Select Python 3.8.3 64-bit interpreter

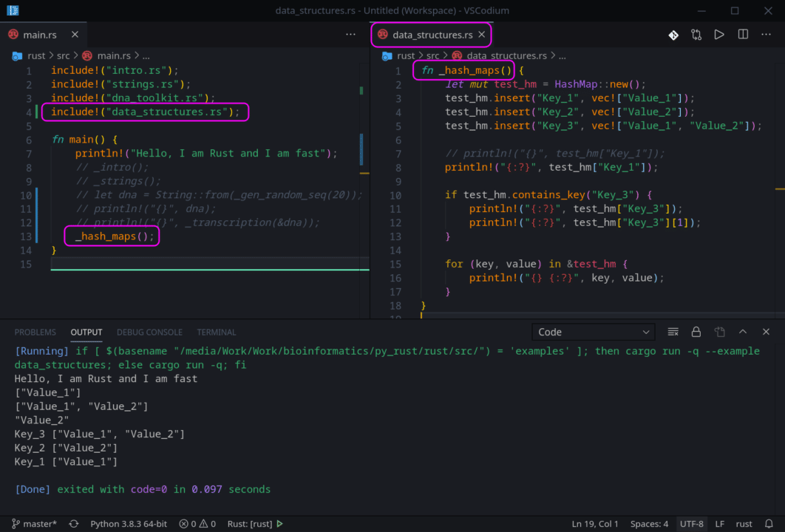coord(129,523)
